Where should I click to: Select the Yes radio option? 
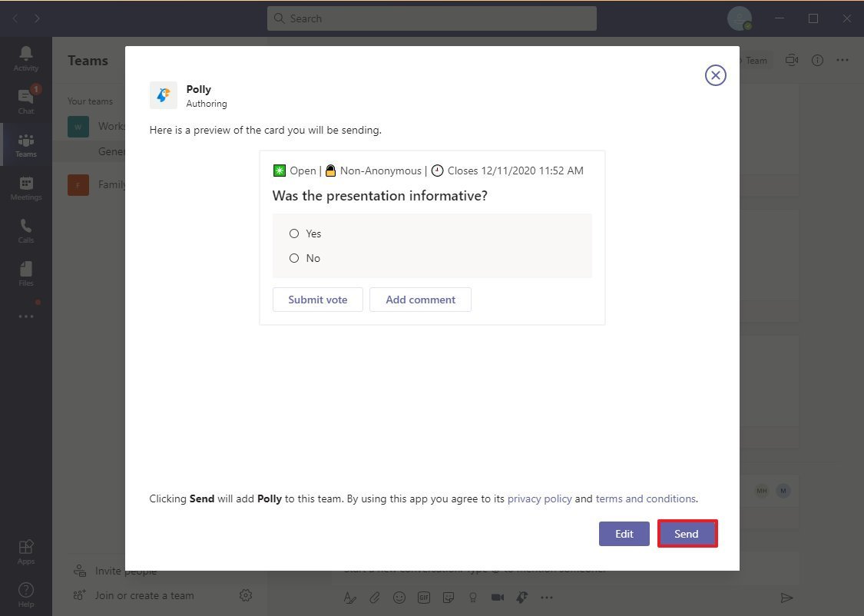(x=294, y=233)
